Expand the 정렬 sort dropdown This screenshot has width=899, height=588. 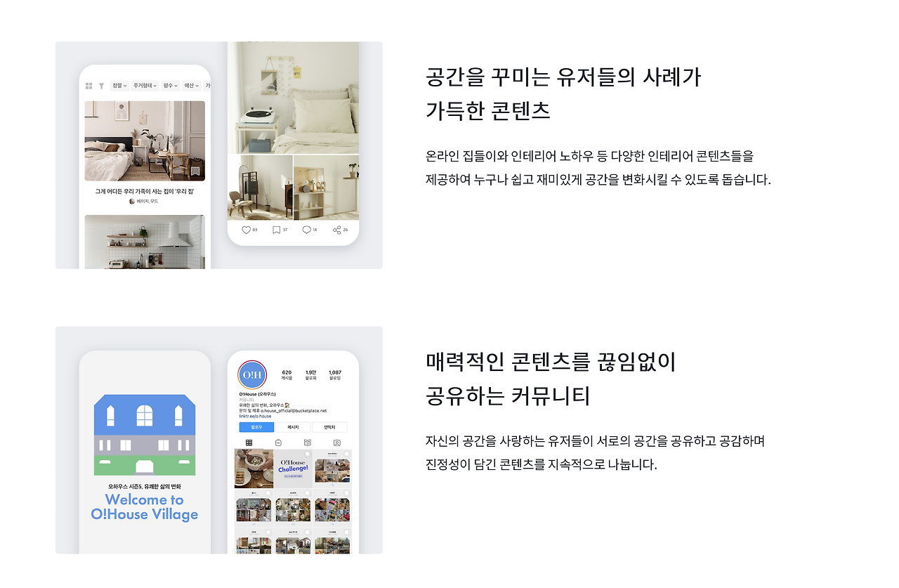(x=119, y=86)
